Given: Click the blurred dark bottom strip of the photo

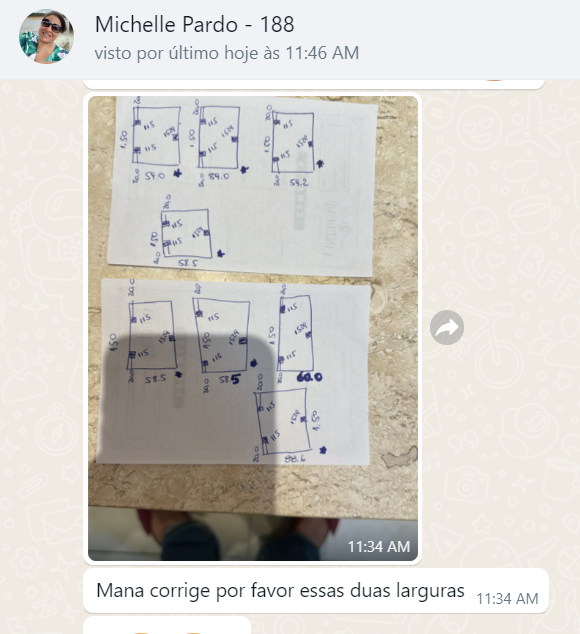Looking at the screenshot, I should 253,535.
